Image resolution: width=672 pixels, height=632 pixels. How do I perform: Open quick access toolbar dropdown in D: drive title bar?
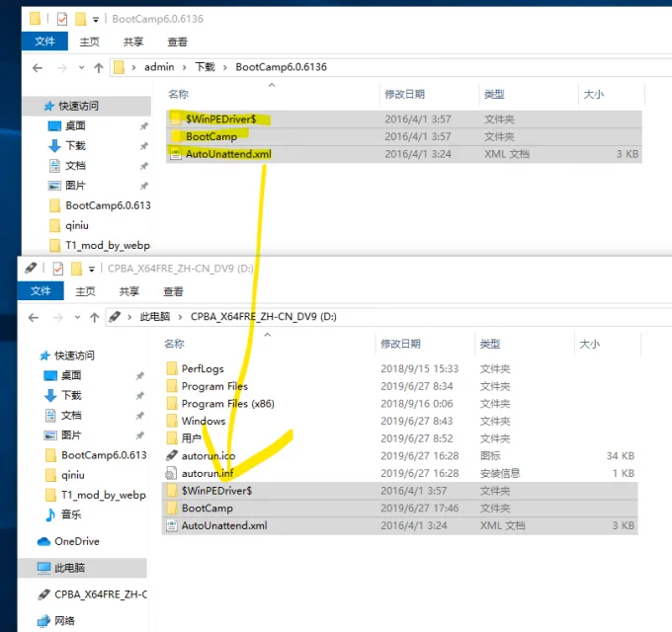tap(91, 269)
